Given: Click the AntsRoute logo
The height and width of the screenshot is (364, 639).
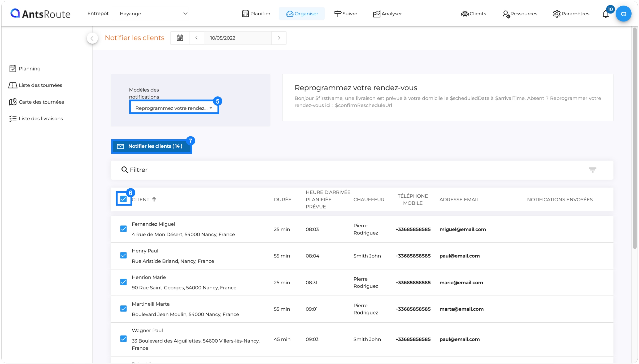Looking at the screenshot, I should [x=40, y=14].
